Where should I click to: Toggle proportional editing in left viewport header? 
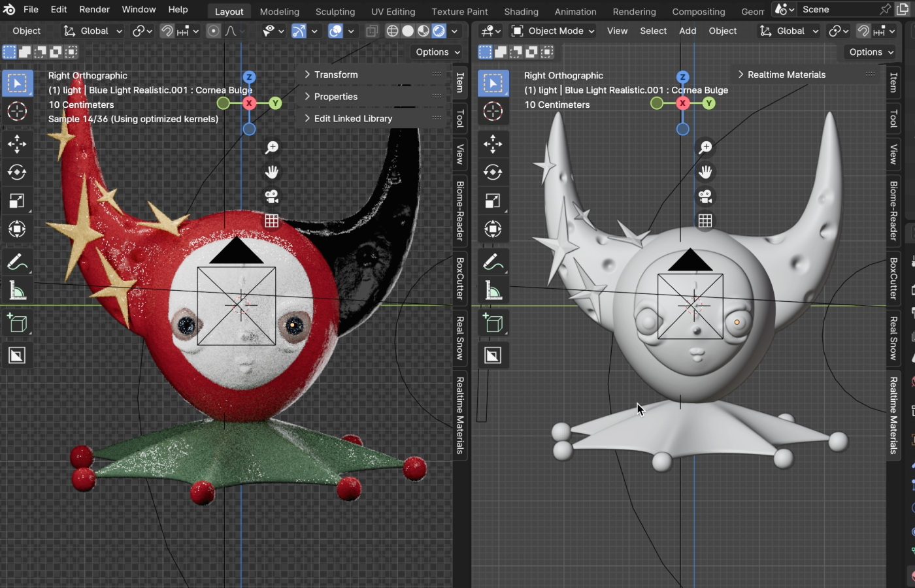[213, 31]
